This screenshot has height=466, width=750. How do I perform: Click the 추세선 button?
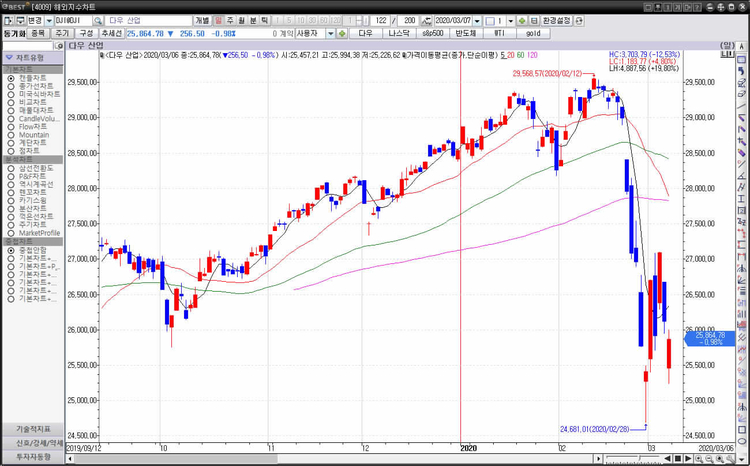click(112, 33)
